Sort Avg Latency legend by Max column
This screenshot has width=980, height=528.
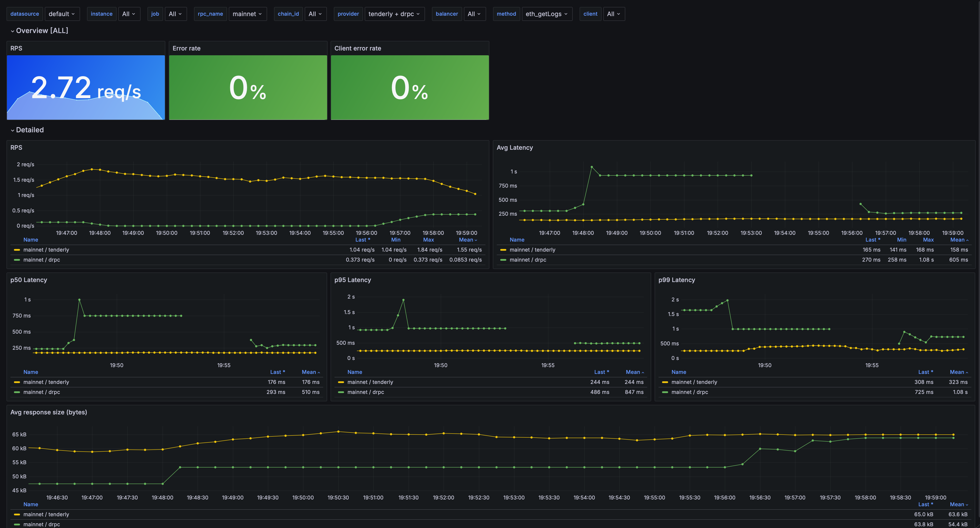pyautogui.click(x=928, y=240)
